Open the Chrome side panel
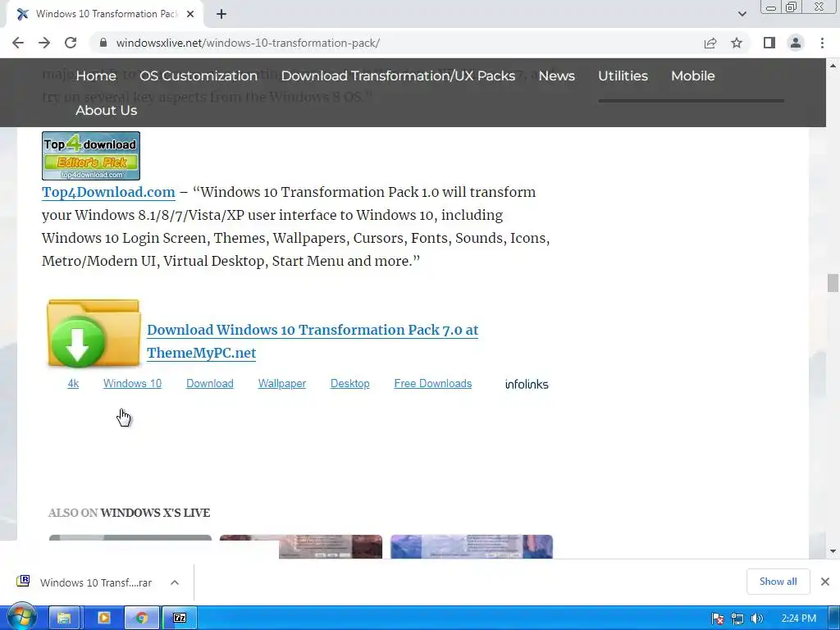This screenshot has width=840, height=630. (769, 43)
